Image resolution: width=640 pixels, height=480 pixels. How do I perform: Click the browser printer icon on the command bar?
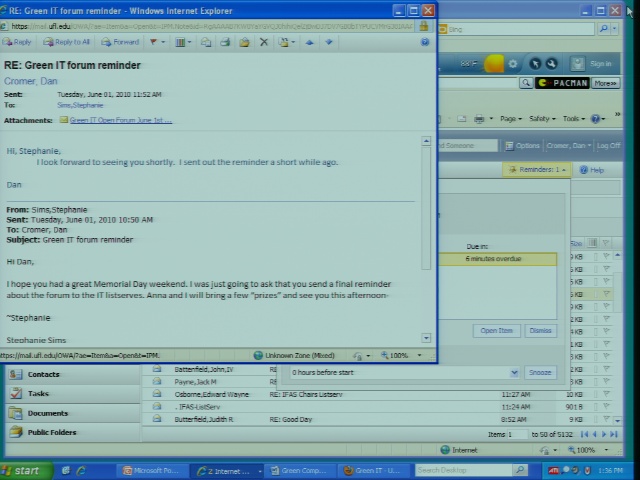tap(479, 119)
